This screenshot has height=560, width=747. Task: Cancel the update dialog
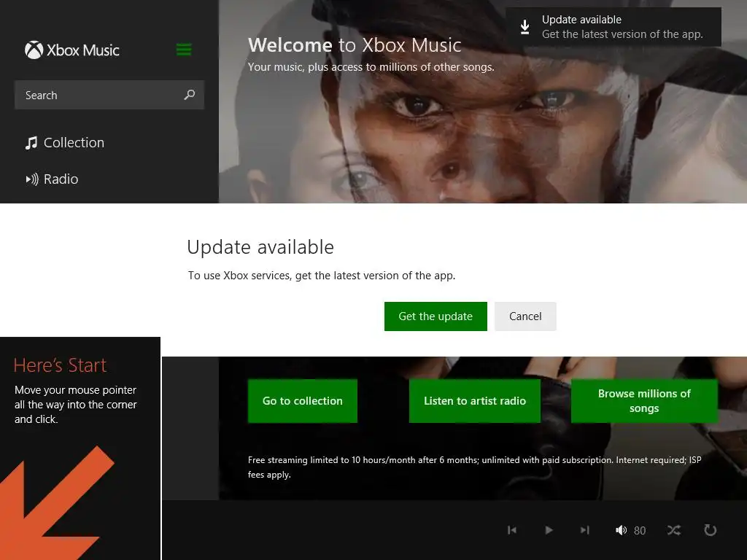click(525, 316)
